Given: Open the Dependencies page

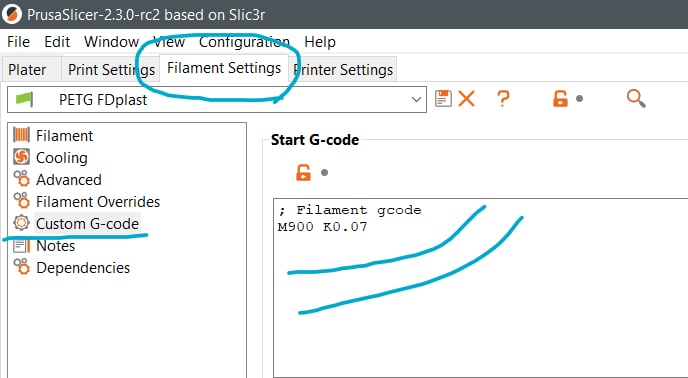Looking at the screenshot, I should click(x=83, y=267).
